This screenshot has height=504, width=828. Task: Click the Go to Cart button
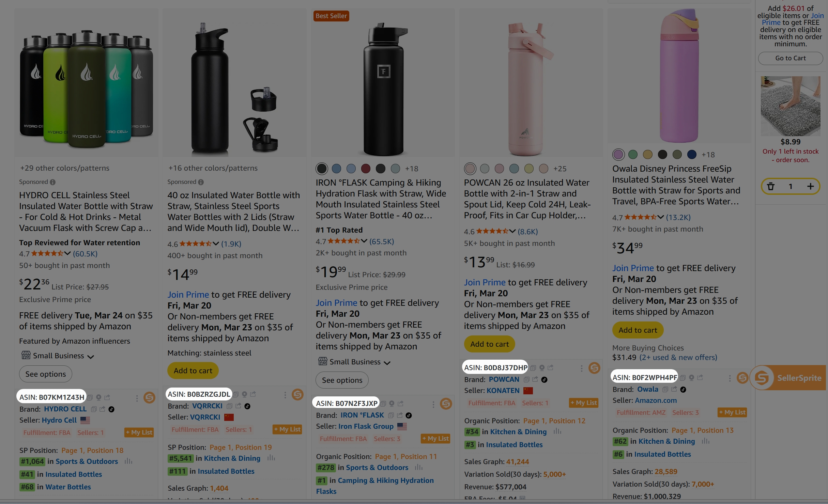pyautogui.click(x=791, y=58)
